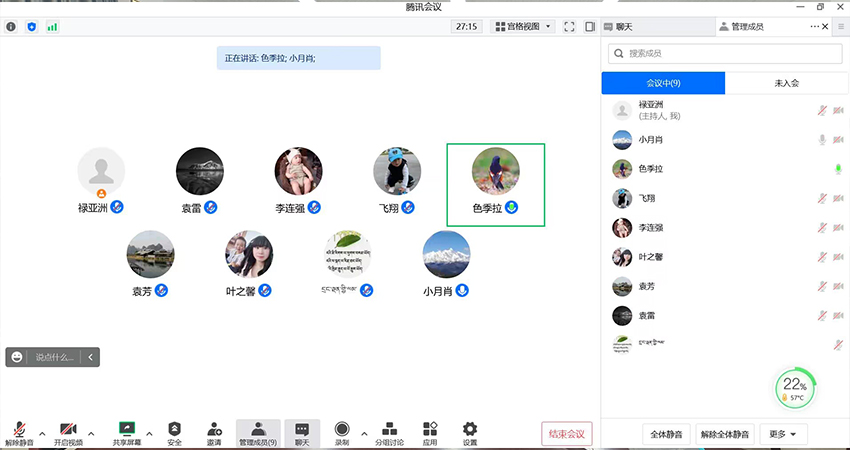Viewport: 850px width, 450px height.
Task: Click the green network signal bars icon
Action: pyautogui.click(x=52, y=27)
